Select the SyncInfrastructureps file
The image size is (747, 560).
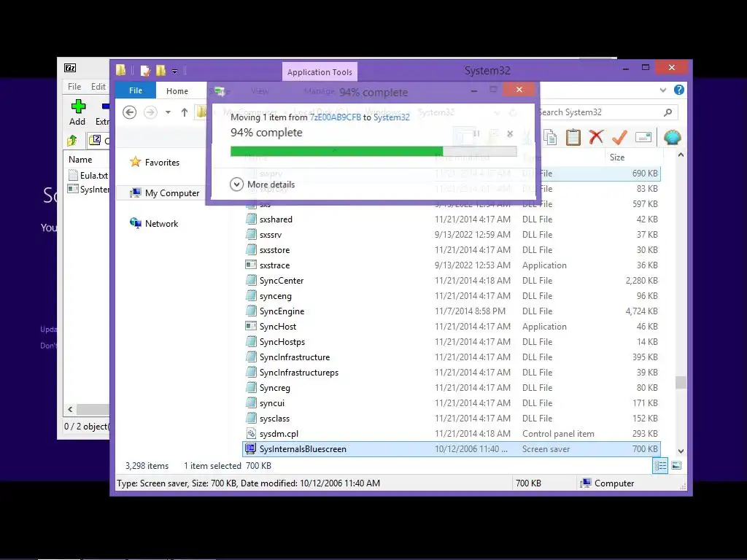coord(452,372)
